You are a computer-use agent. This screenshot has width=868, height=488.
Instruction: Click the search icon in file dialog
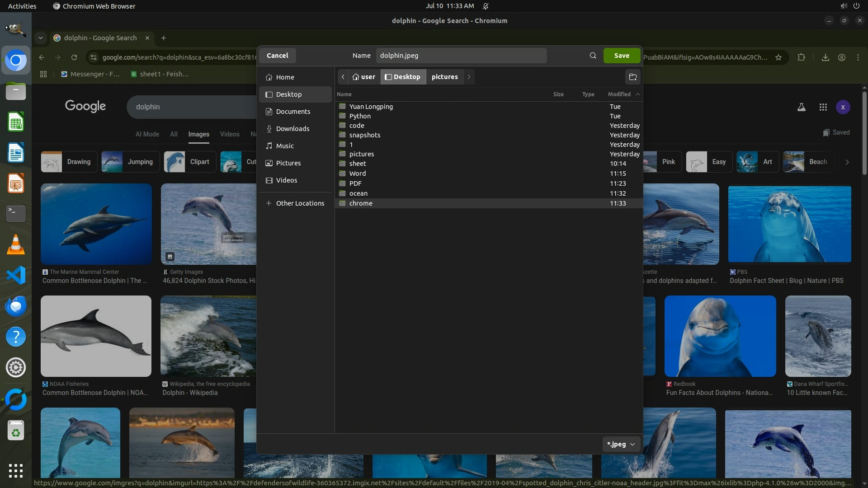tap(593, 56)
